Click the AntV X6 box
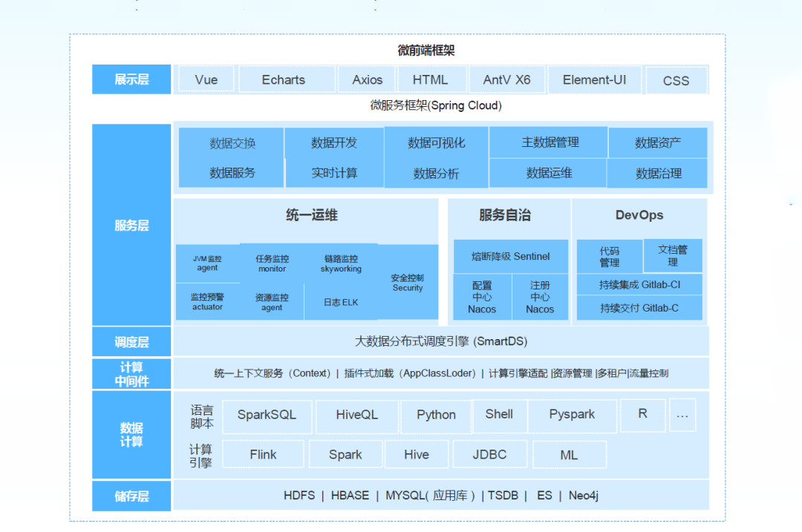 [507, 79]
